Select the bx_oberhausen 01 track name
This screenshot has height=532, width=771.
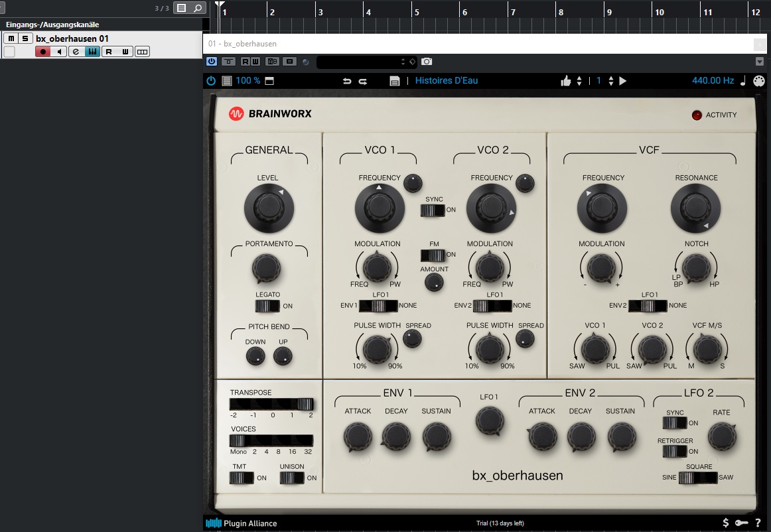click(x=72, y=38)
